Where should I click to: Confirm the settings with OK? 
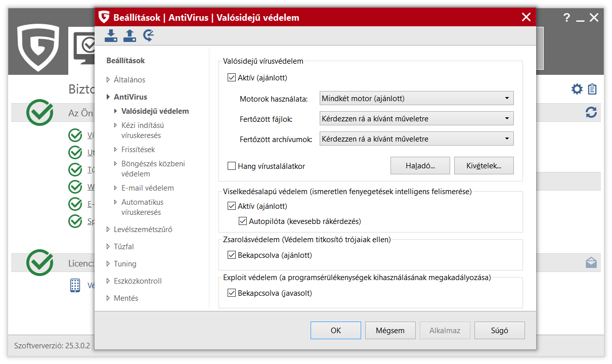[336, 331]
